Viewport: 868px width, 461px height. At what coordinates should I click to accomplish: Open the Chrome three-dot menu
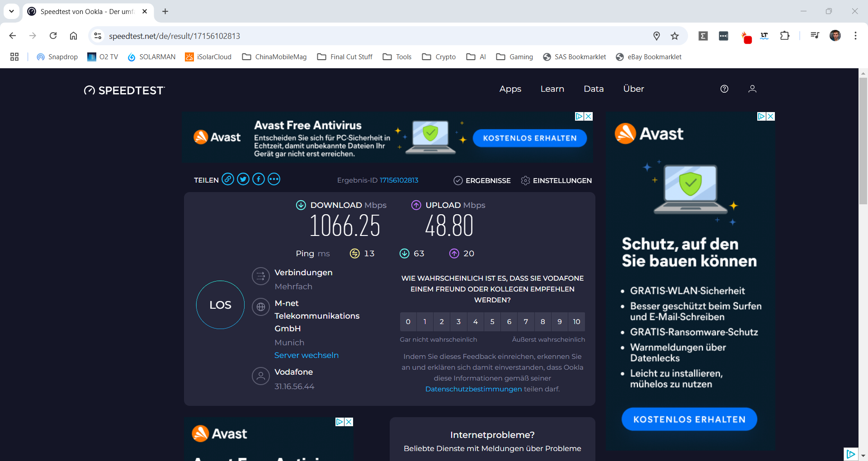tap(855, 36)
